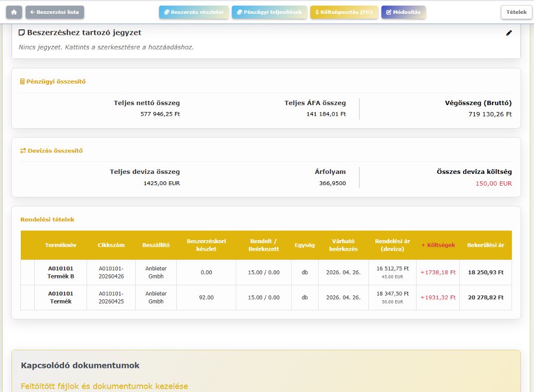Click the note icon beside Beszerzéshez tartozó jegyzet
534x392 pixels.
(x=21, y=33)
